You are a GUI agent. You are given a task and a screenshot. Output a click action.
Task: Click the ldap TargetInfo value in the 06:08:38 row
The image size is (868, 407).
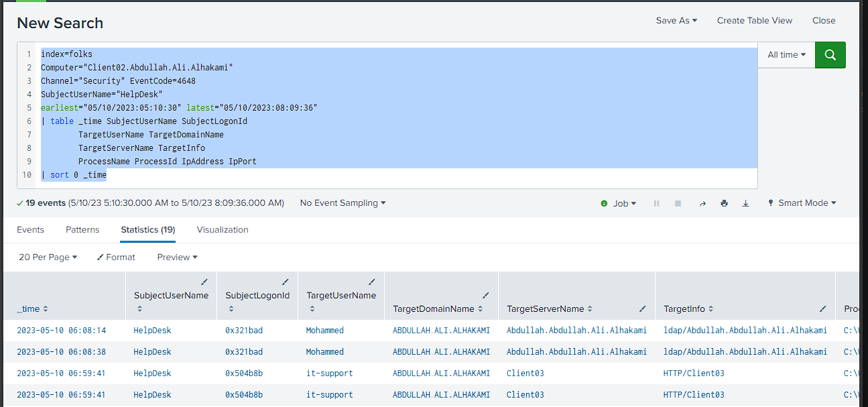(x=745, y=352)
